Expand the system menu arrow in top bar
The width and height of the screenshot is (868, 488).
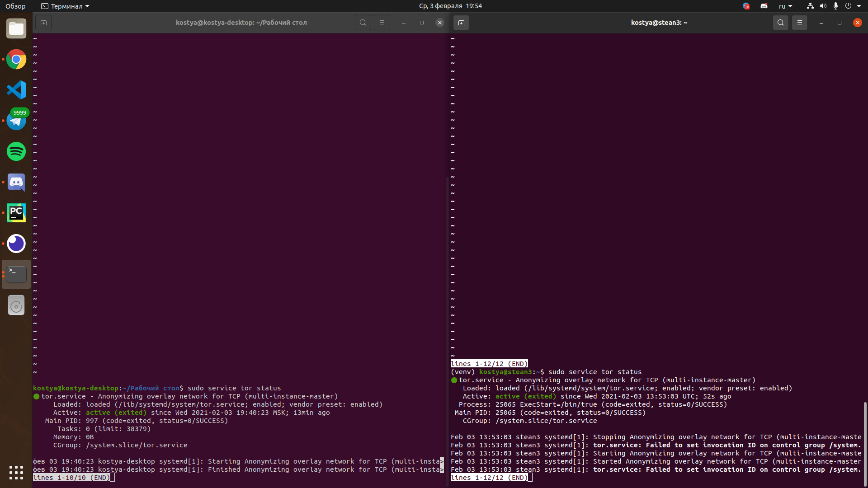point(859,6)
